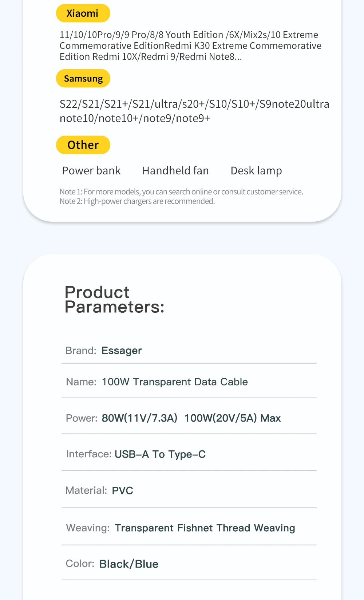This screenshot has height=600, width=364.
Task: Click the Xiaomi compatible models text
Action: coord(190,46)
